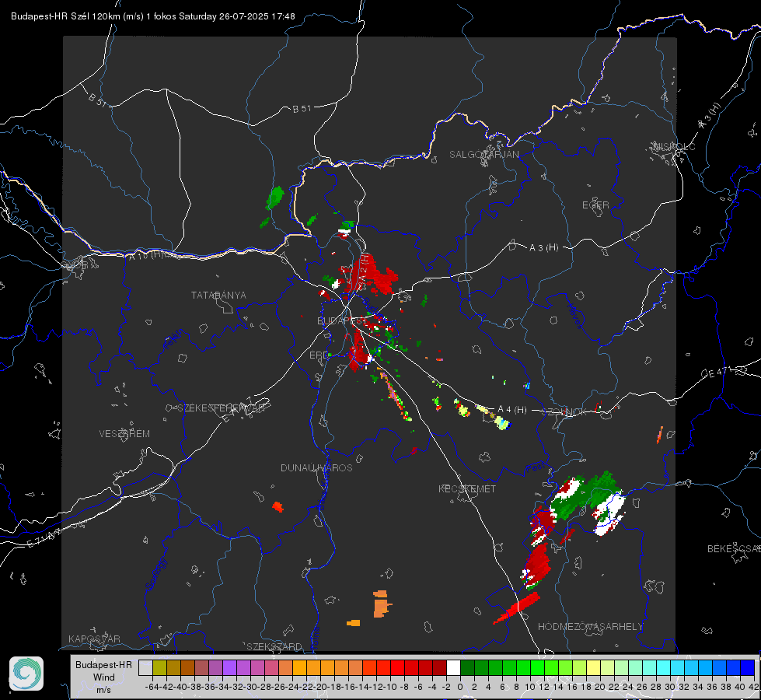
Task: Select the blue Heves county label
Action: (574, 317)
